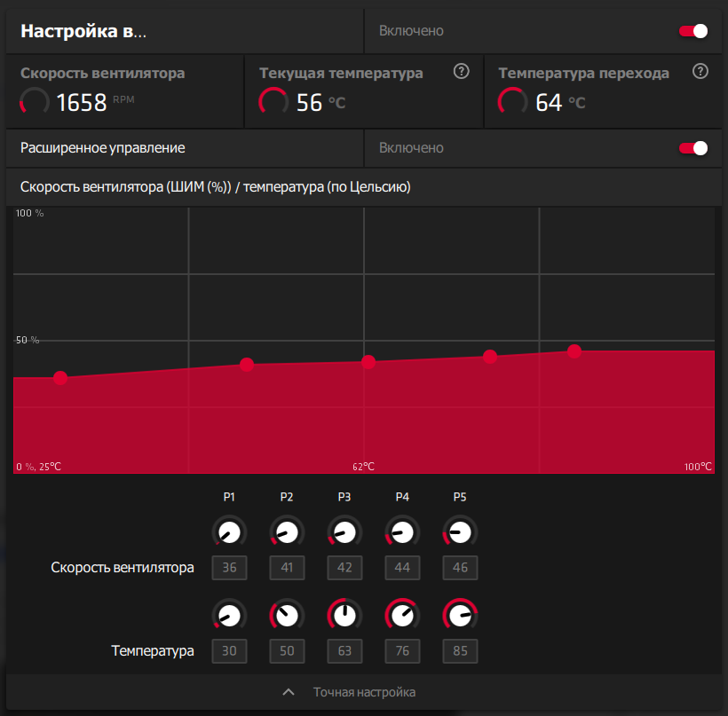Disable the Расширенное управление switch

click(x=693, y=148)
